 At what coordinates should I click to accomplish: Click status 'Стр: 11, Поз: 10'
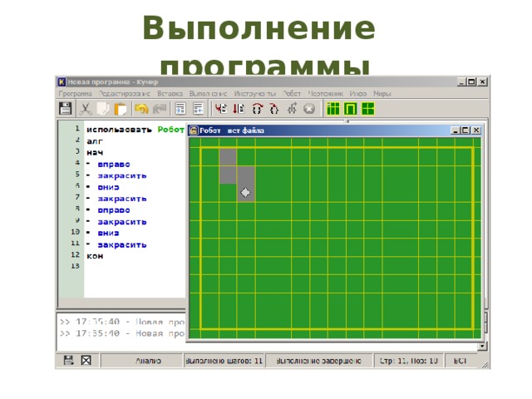[408, 361]
